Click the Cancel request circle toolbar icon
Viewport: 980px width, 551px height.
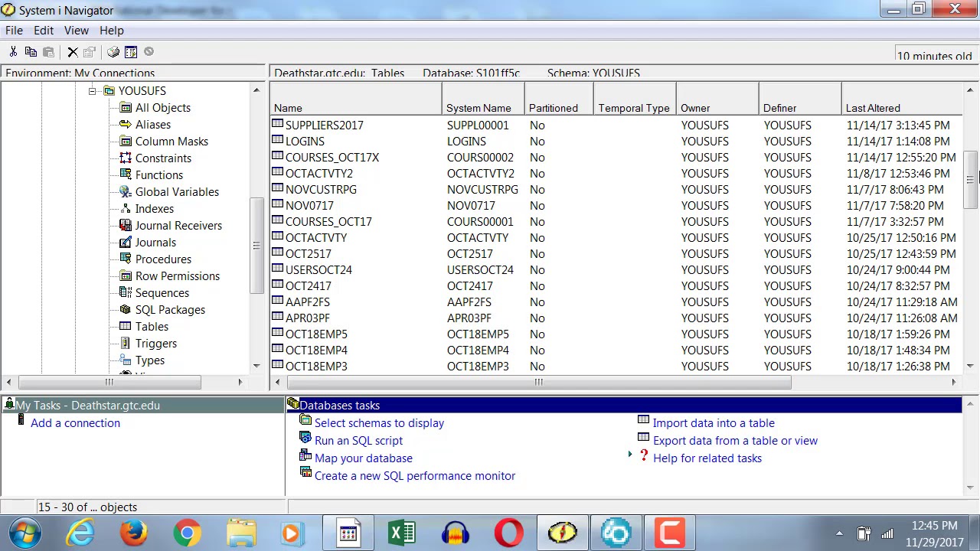coord(149,52)
